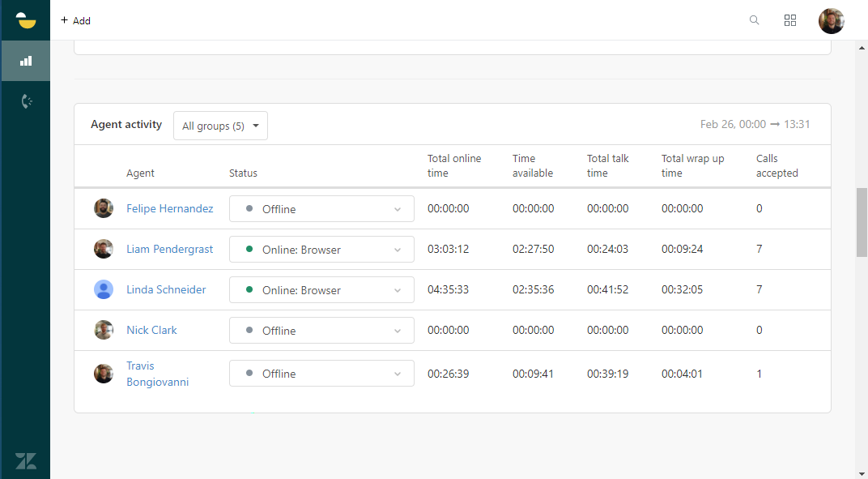The image size is (868, 479).
Task: Open Travis Bongiovanni's Offline status dropdown
Action: 321,374
